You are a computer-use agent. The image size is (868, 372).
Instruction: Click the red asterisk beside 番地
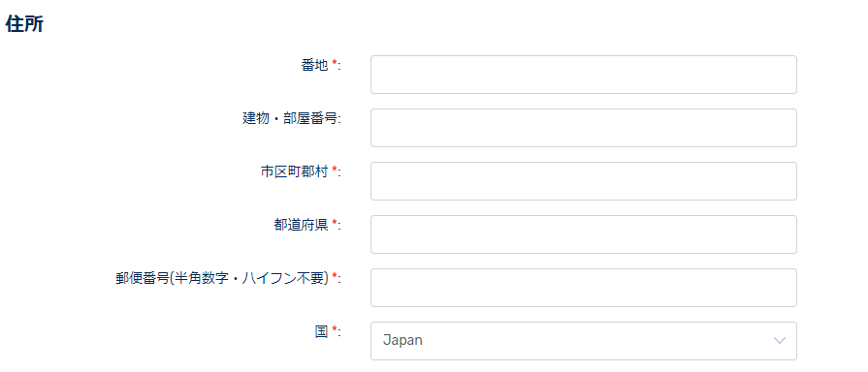(335, 64)
